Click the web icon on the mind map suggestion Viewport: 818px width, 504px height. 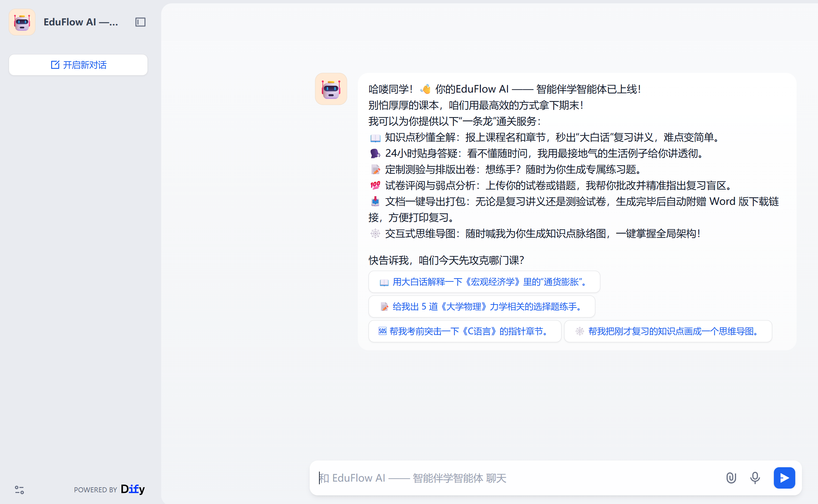[580, 331]
